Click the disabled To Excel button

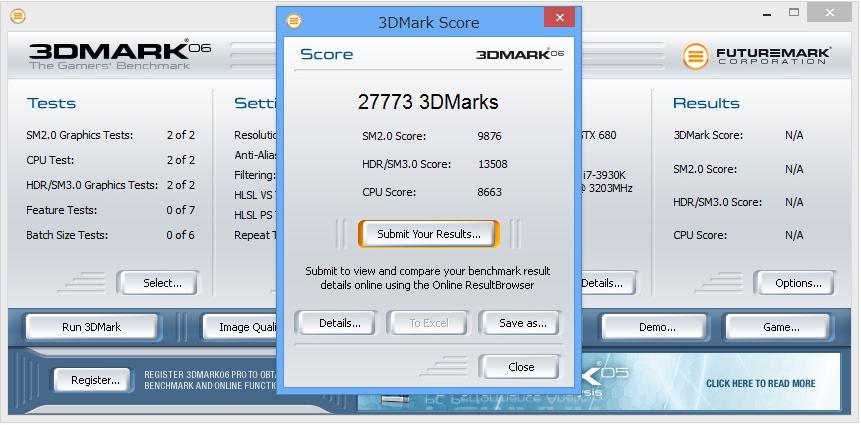tap(429, 323)
